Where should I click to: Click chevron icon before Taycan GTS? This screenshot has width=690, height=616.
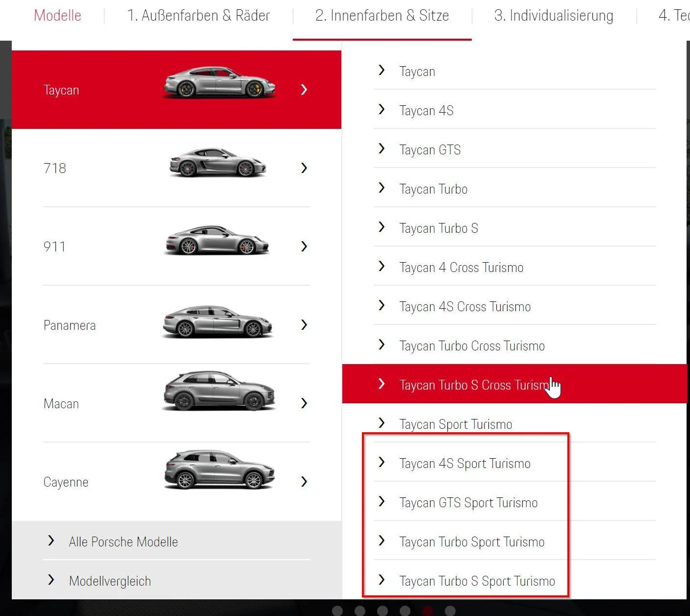382,148
